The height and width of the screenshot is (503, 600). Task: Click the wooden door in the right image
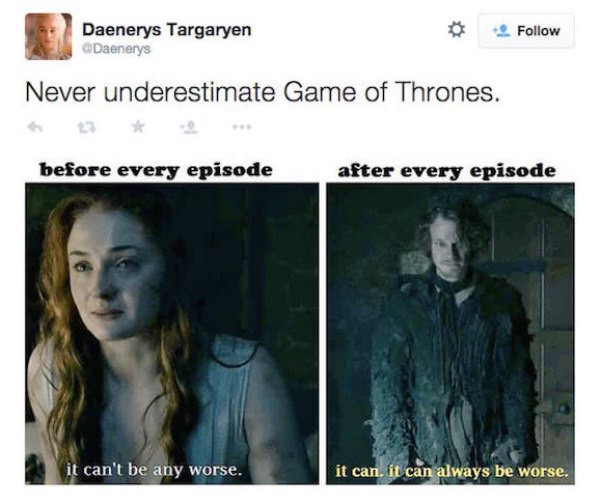coord(536,325)
